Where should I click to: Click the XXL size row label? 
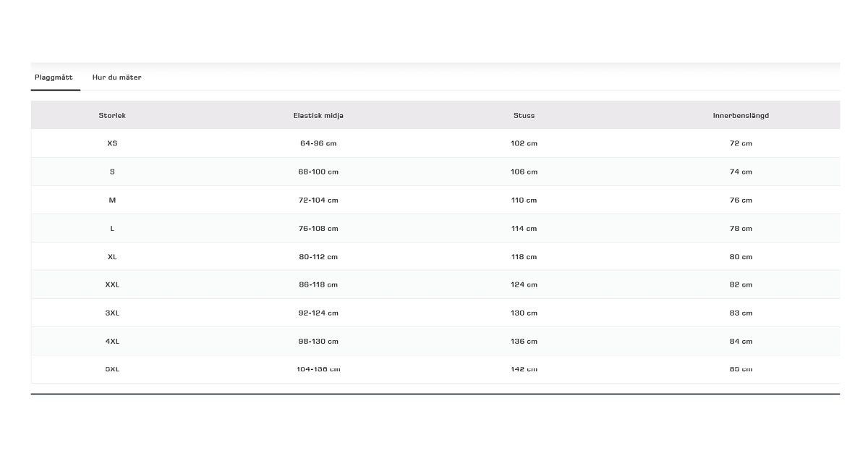[x=112, y=285]
